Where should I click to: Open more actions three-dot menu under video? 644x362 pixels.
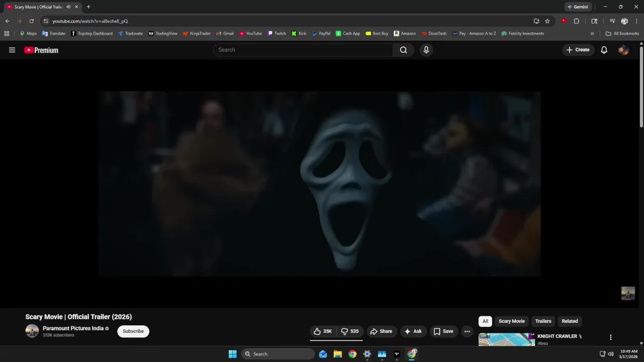(467, 331)
